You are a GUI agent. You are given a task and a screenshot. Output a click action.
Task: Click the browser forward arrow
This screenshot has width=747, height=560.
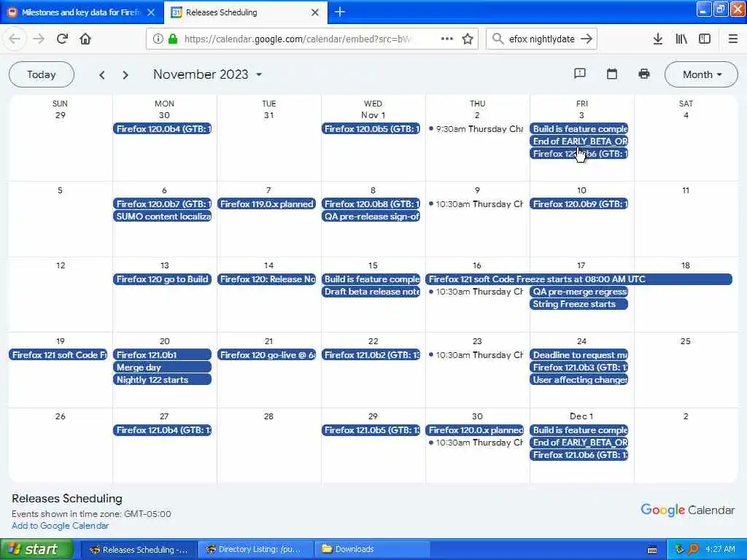[39, 39]
